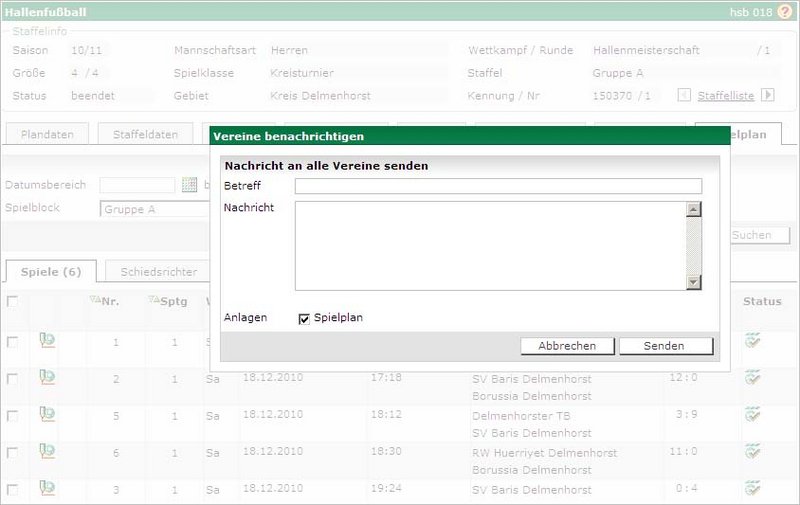Click the match details icon for game Nr. 1
The width and height of the screenshot is (800, 505).
46,341
